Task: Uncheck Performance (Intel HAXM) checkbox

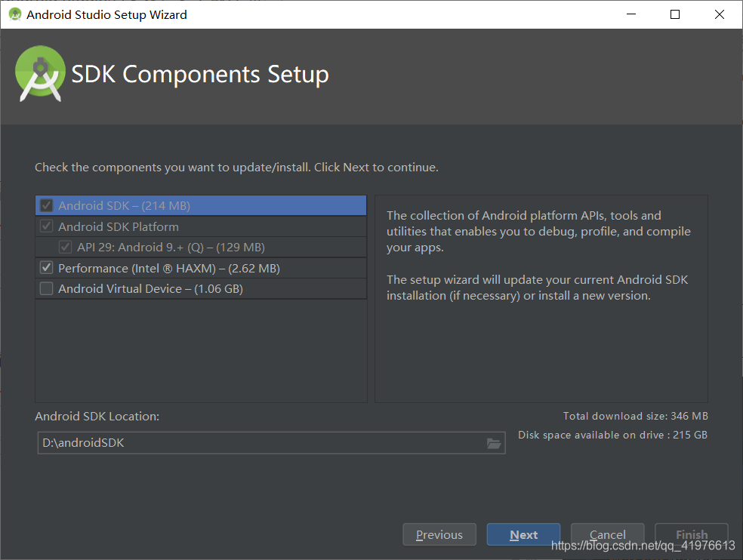Action: click(47, 268)
